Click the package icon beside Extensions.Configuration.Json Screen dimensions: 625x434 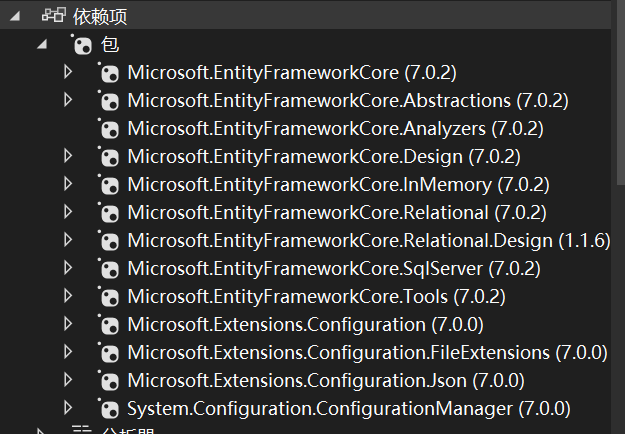(109, 381)
